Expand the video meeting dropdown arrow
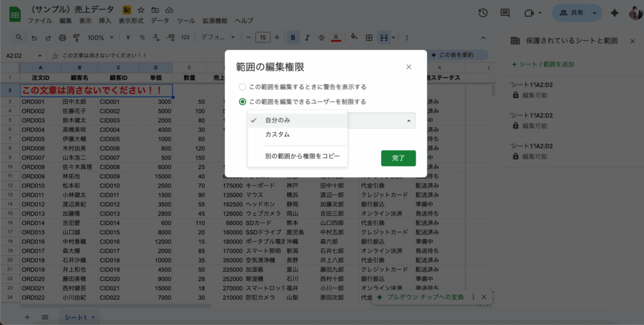 [540, 13]
